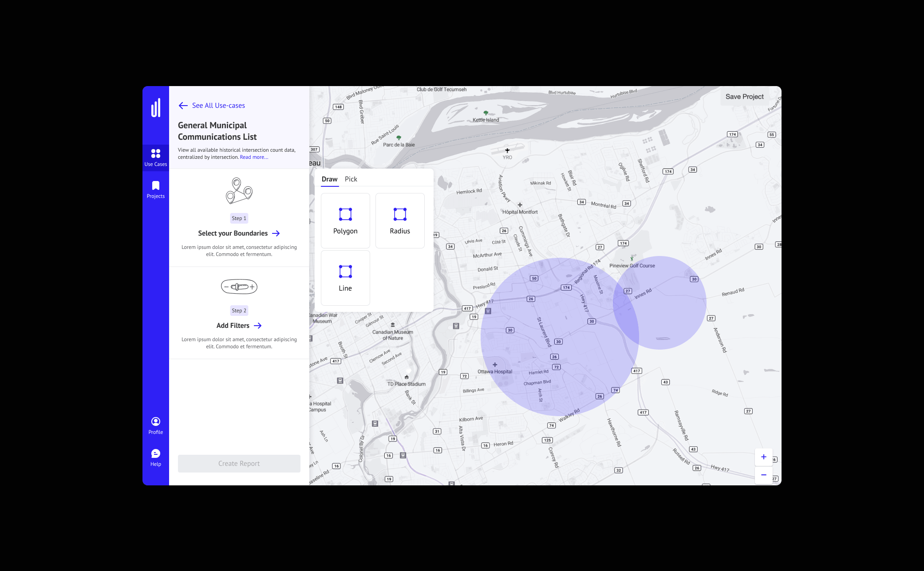Screen dimensions: 924x571
Task: Switch to the Draw tab
Action: 329,179
